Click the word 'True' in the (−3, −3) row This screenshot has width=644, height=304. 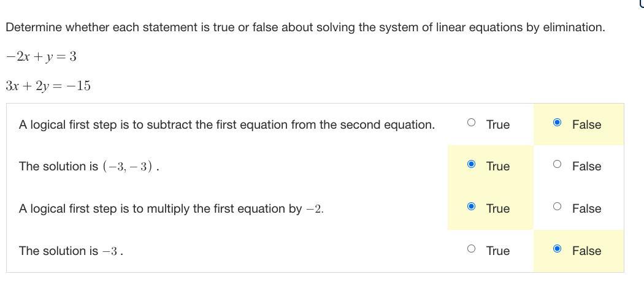pyautogui.click(x=498, y=167)
